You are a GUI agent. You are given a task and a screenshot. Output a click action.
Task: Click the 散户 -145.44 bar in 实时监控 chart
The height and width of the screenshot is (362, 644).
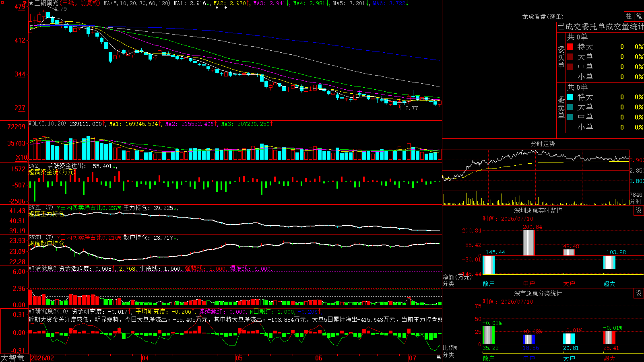tap(489, 265)
